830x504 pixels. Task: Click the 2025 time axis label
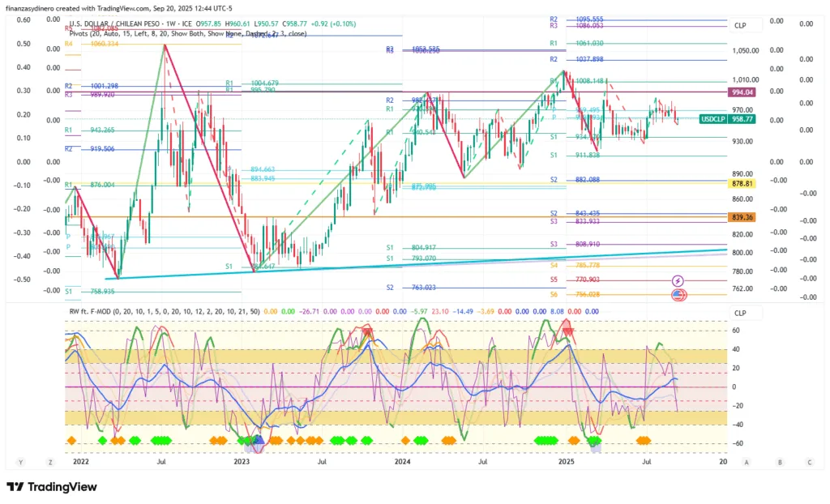[567, 462]
